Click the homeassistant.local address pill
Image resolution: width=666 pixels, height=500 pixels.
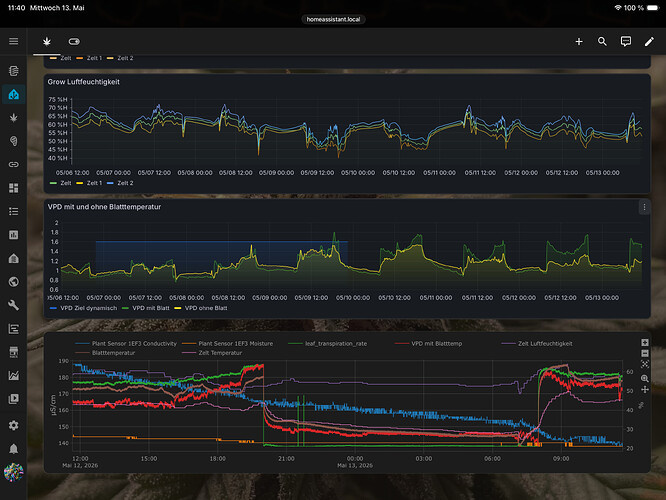[x=333, y=20]
